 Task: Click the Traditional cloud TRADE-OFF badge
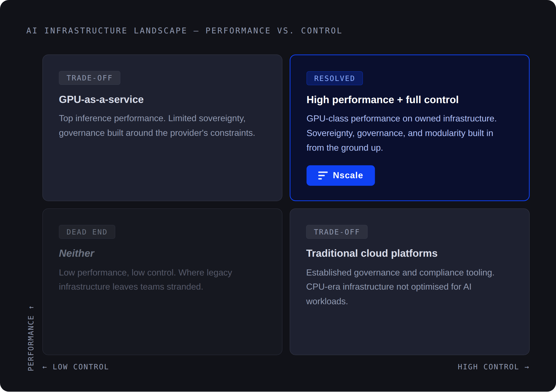click(337, 232)
